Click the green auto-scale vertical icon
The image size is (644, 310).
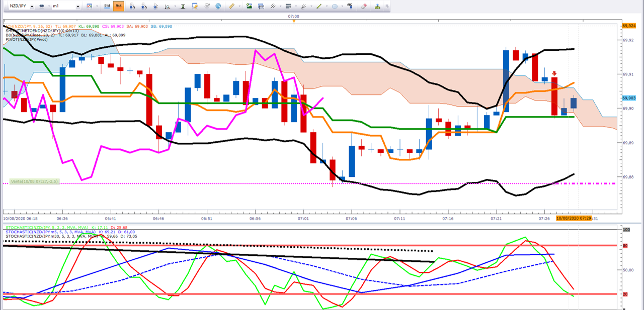pos(182,6)
